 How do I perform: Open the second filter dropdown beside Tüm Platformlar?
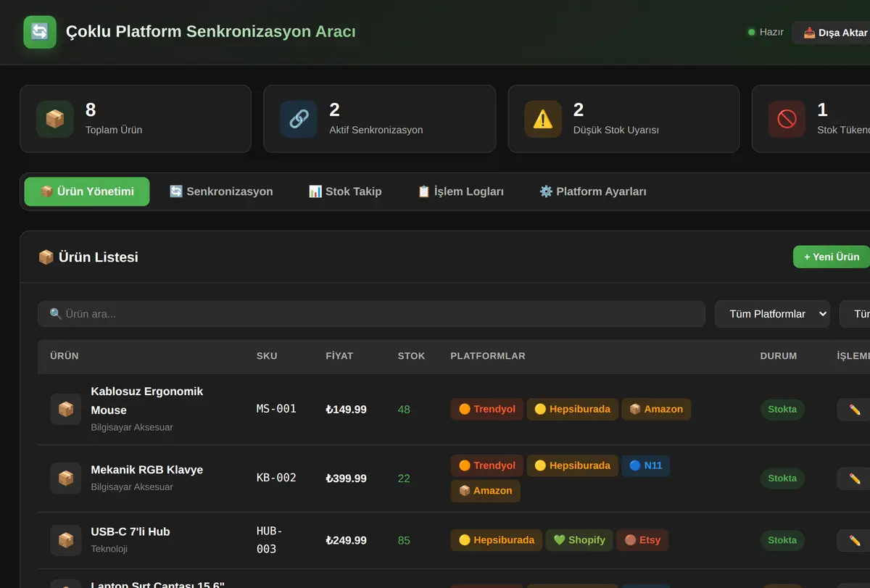point(855,314)
